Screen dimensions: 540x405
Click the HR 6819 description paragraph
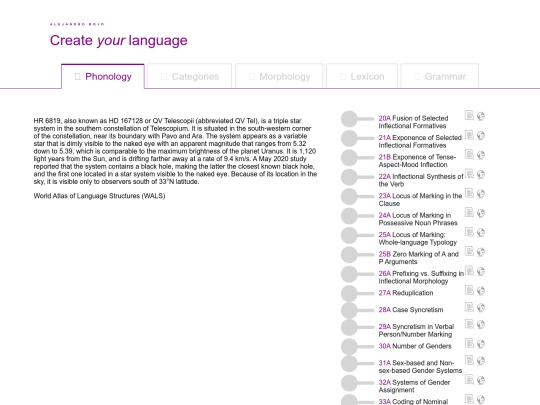175,151
